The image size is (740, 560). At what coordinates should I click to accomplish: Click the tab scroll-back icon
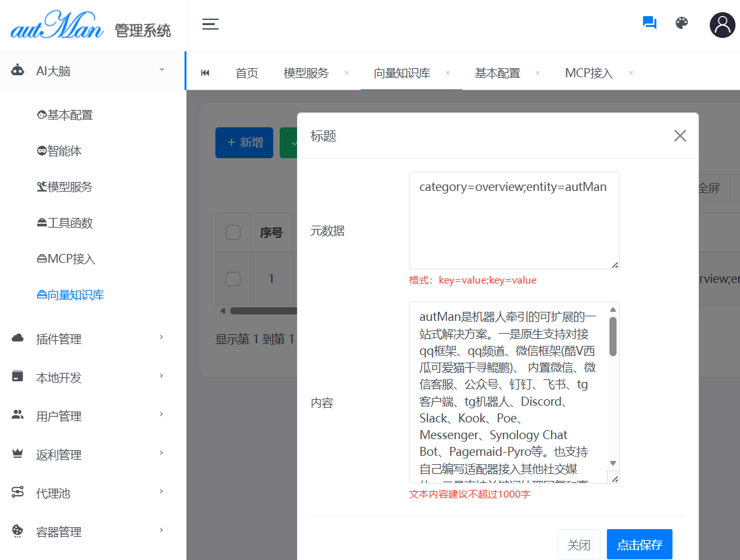[205, 73]
